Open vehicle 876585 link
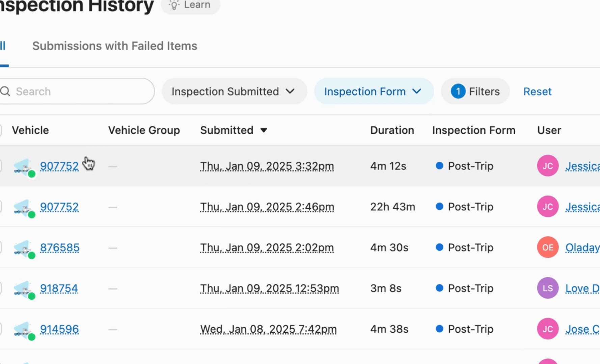600x364 pixels. [x=60, y=248]
